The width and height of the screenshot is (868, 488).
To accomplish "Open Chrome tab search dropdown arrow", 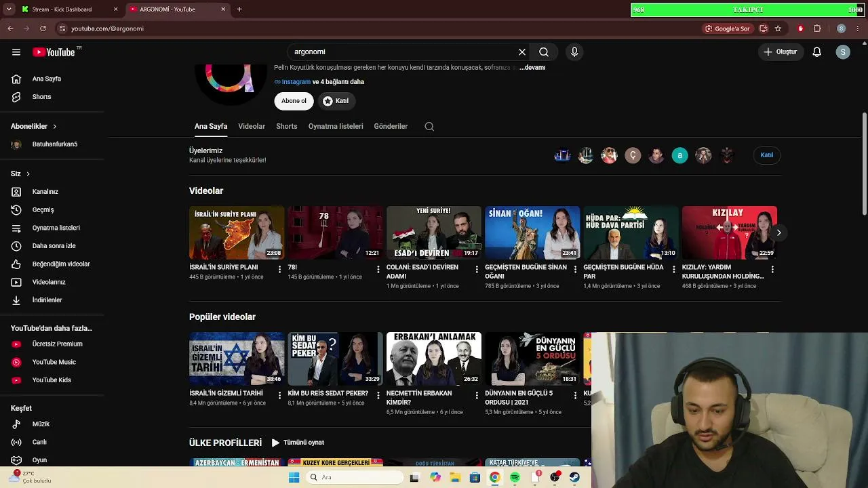I will pyautogui.click(x=9, y=9).
